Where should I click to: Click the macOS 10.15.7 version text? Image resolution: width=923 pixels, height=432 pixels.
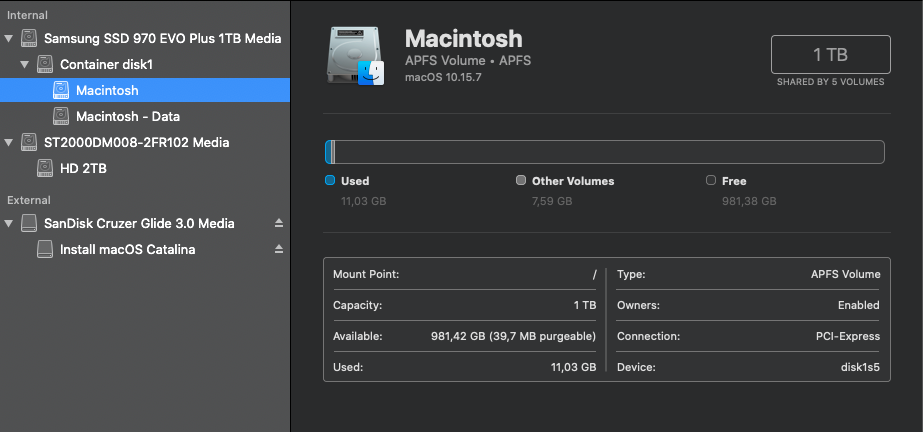tap(443, 77)
